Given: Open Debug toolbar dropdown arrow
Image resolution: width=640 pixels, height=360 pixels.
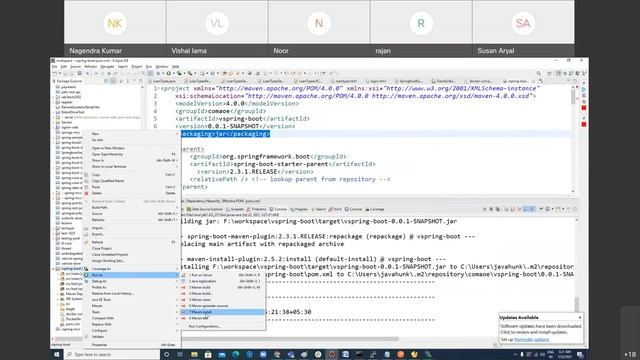Looking at the screenshot, I should click(162, 73).
